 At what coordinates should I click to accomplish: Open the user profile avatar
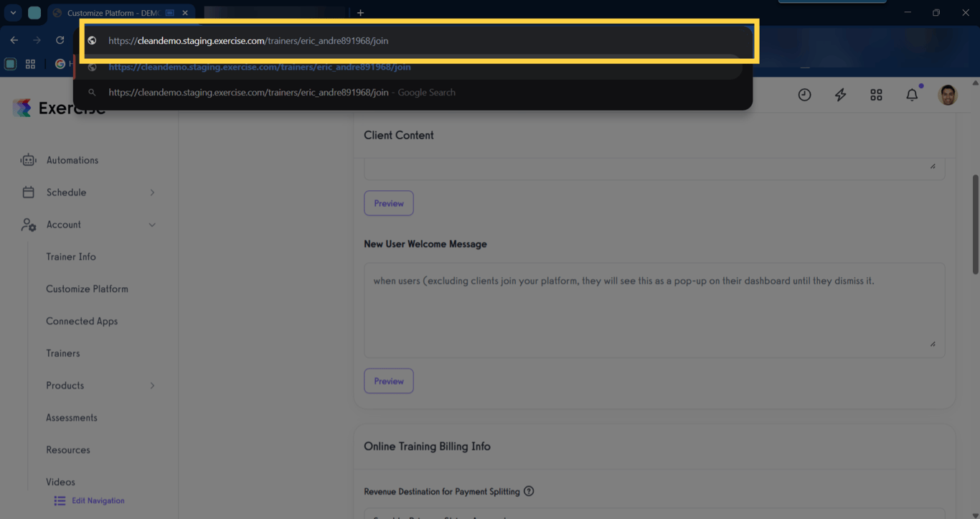point(948,95)
